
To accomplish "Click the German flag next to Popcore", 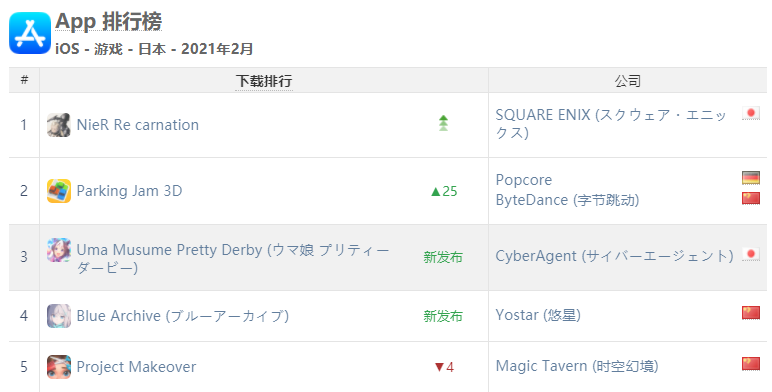I will pyautogui.click(x=751, y=178).
